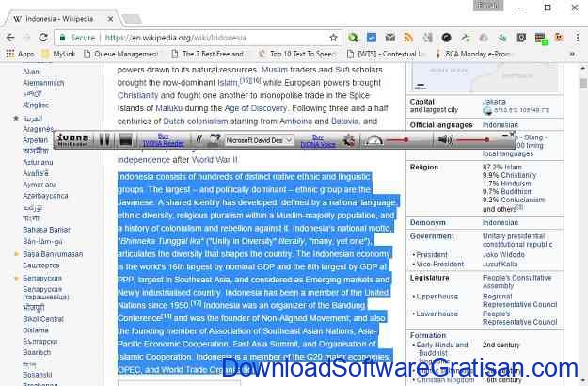Open Buy IVONA Reader link

[x=163, y=140]
